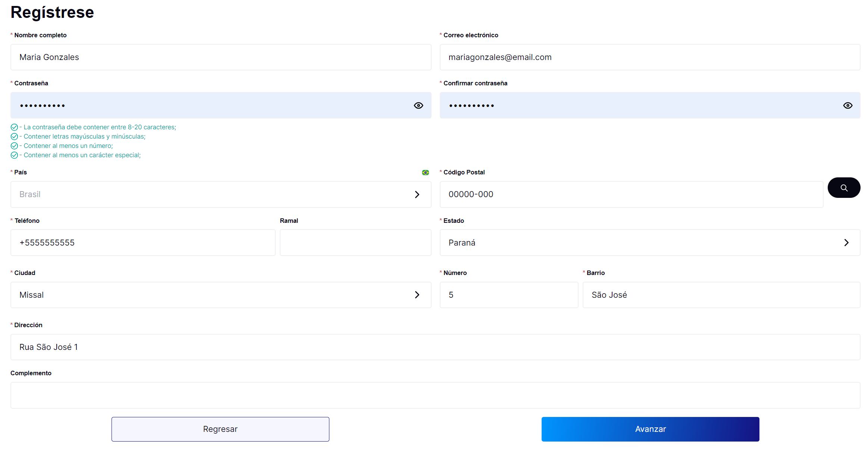Show password in Confirmar contraseña field

(847, 105)
